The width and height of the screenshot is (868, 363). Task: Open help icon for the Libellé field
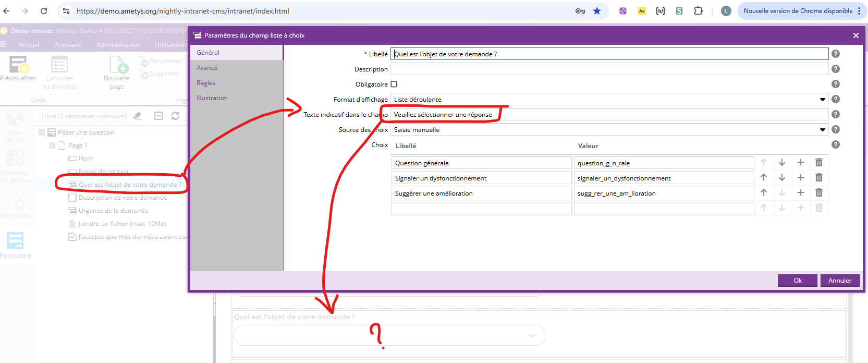click(x=835, y=54)
